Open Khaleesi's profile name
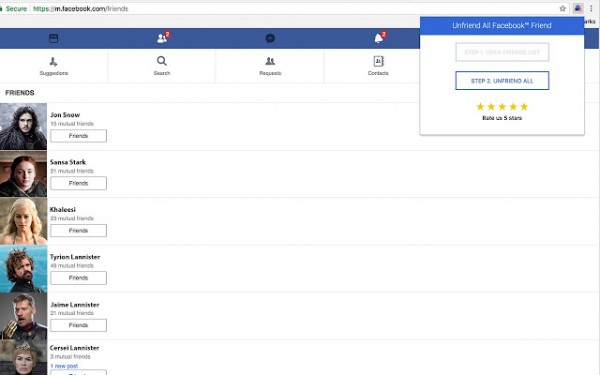This screenshot has width=600, height=375. click(x=63, y=210)
